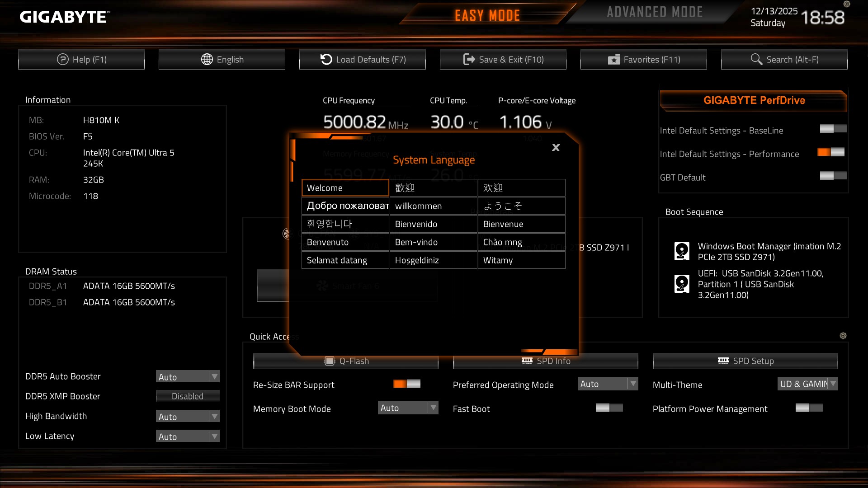Select the Easy Mode tab
Screen dimensions: 868x488
[487, 15]
